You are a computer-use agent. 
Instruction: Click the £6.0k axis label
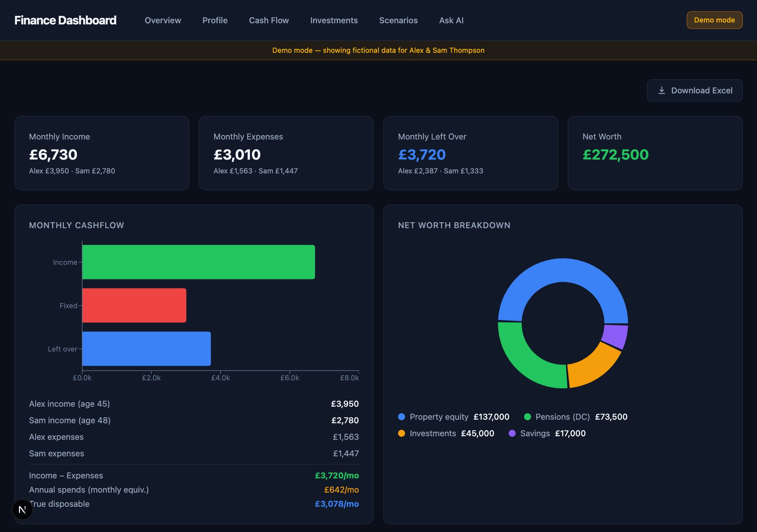click(290, 378)
